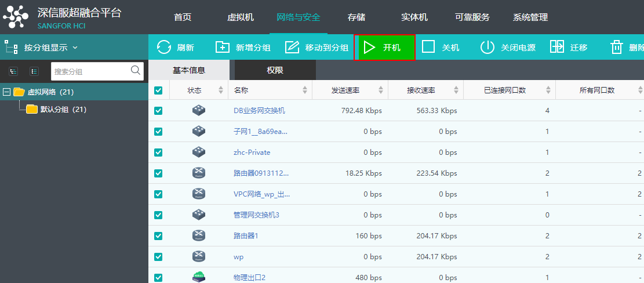Open the 按分组显示 dropdown

(x=51, y=48)
